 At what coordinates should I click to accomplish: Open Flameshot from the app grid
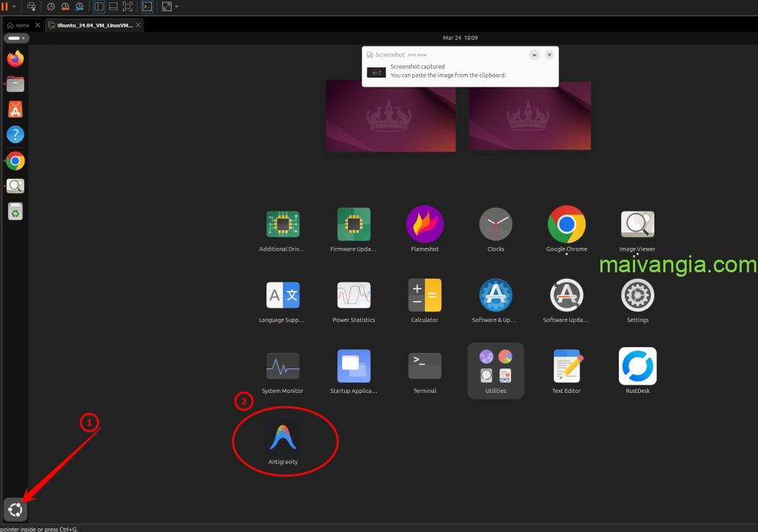coord(424,224)
